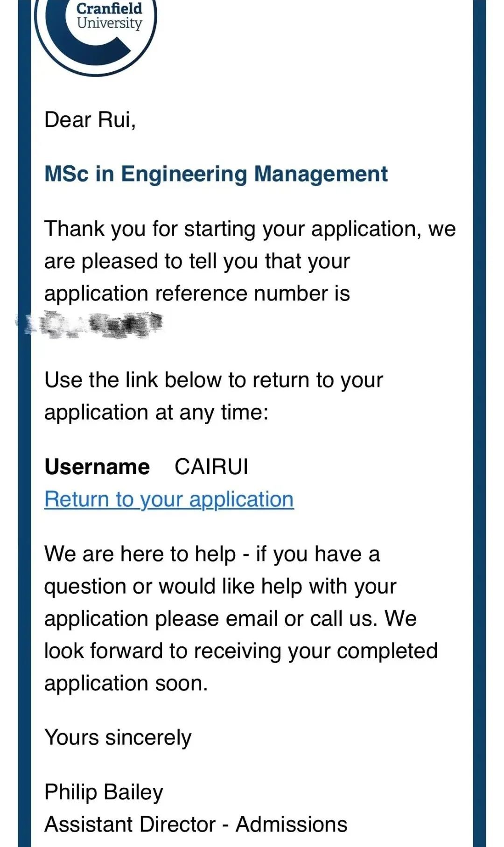Image resolution: width=504 pixels, height=847 pixels.
Task: Click the "Use the link below" sentence
Action: point(213,380)
